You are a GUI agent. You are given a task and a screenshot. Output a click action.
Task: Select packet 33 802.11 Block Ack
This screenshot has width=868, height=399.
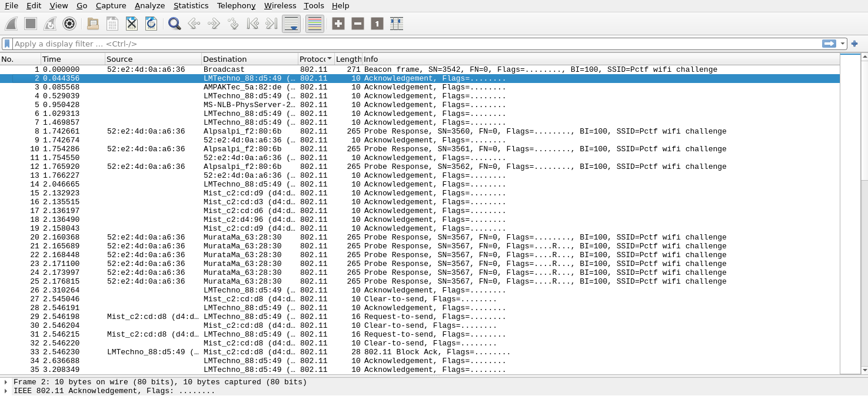coord(420,352)
